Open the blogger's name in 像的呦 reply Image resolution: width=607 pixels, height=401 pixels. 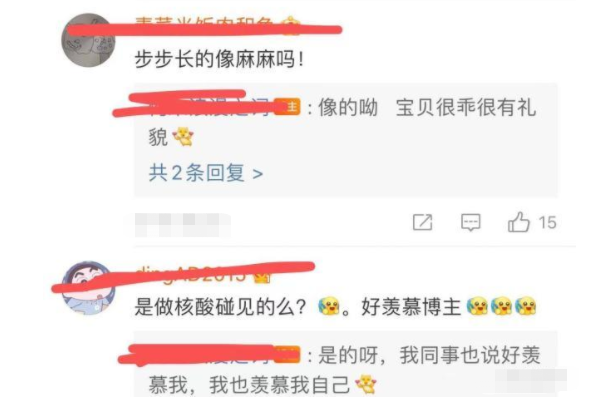(211, 107)
